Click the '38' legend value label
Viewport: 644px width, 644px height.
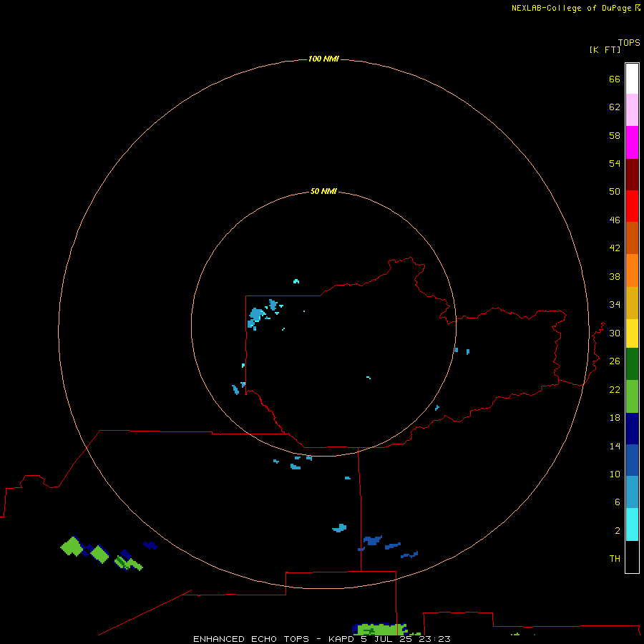tap(615, 277)
